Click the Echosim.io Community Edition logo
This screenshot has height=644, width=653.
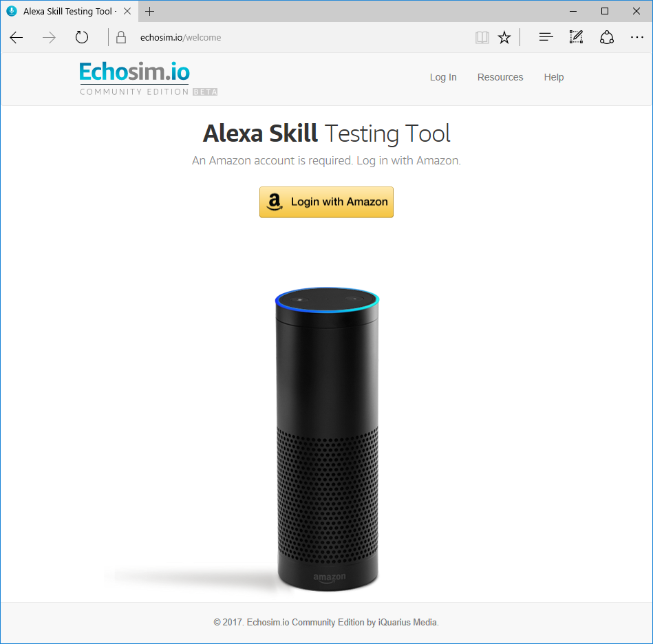tap(148, 78)
